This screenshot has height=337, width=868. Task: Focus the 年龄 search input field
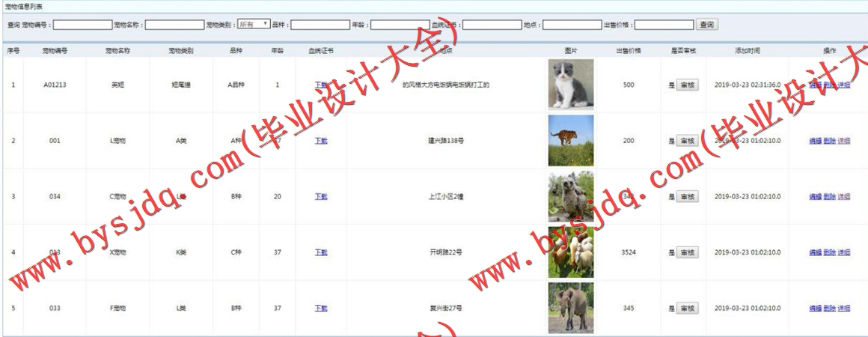pyautogui.click(x=400, y=25)
